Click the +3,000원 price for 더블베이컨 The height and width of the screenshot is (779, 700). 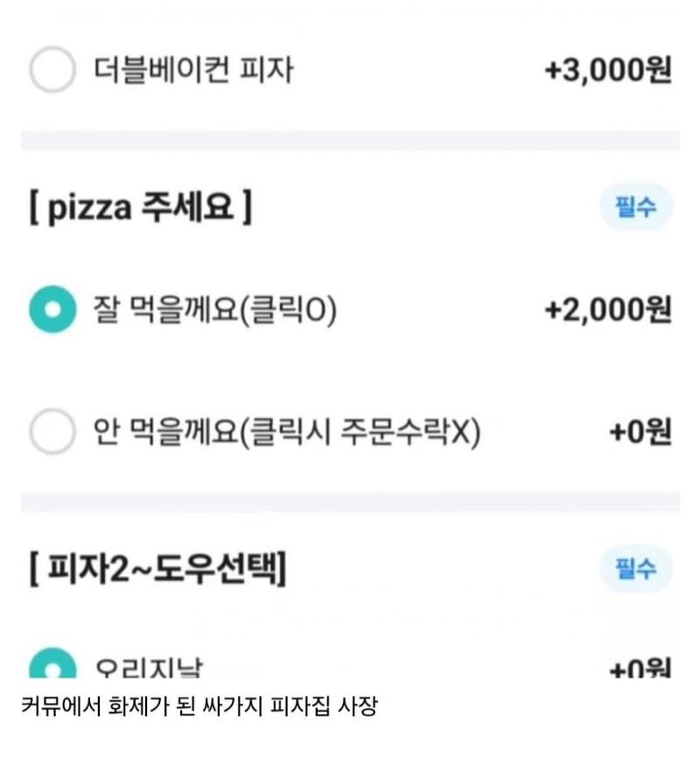(607, 70)
